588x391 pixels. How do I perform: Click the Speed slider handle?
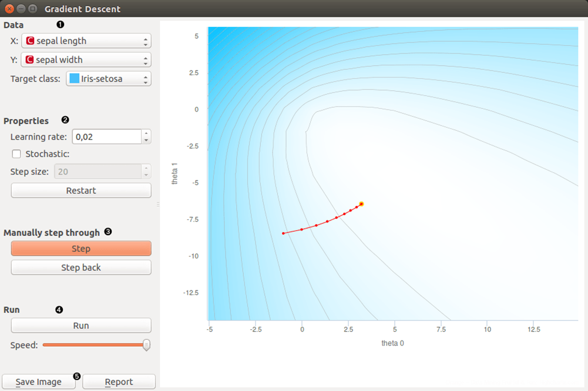[x=147, y=345]
